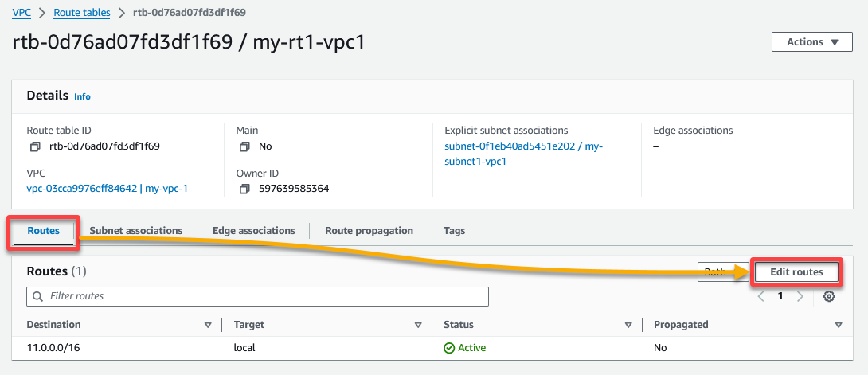Go to previous routes page arrow
This screenshot has height=375, width=868.
(x=761, y=296)
